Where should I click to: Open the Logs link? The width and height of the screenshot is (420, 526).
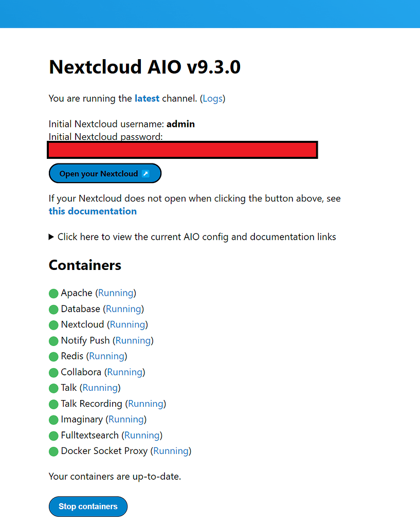pyautogui.click(x=213, y=98)
